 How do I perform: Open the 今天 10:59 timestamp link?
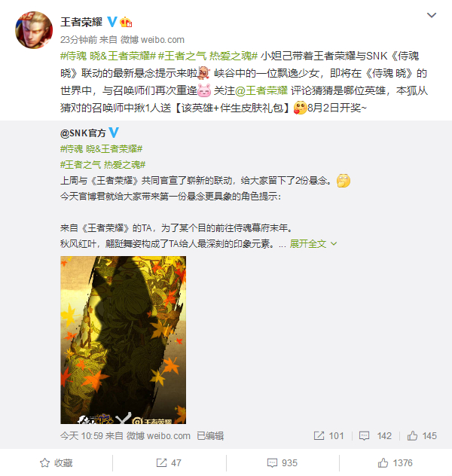[81, 436]
